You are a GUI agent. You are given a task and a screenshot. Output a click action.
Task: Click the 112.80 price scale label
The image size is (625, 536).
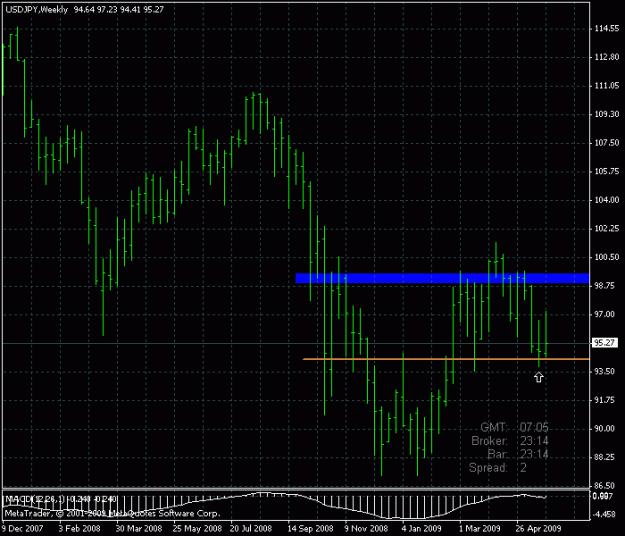point(607,57)
